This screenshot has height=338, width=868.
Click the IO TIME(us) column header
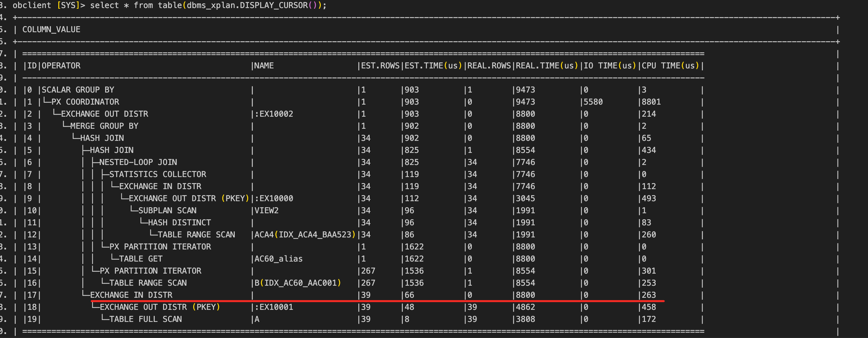(x=610, y=66)
